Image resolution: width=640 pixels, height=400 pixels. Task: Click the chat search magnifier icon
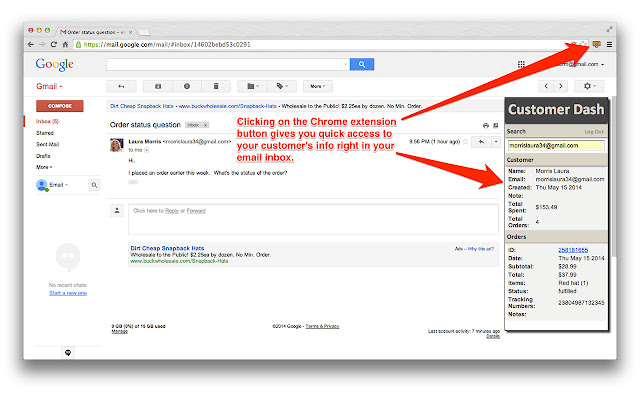point(94,185)
